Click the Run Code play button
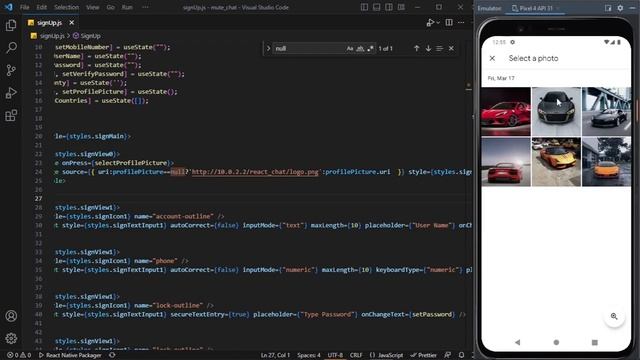 tap(430, 23)
